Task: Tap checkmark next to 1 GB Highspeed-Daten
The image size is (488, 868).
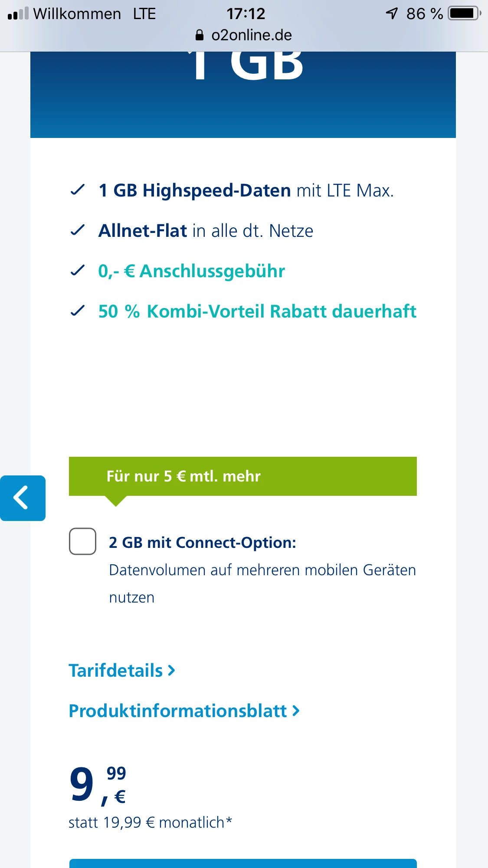Action: 77,190
